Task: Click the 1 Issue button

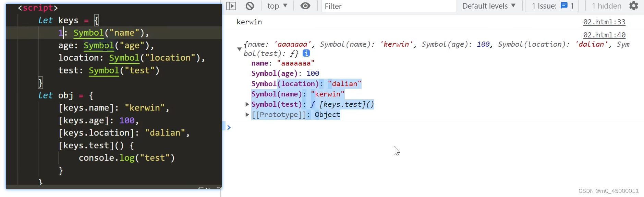Action: click(x=552, y=6)
